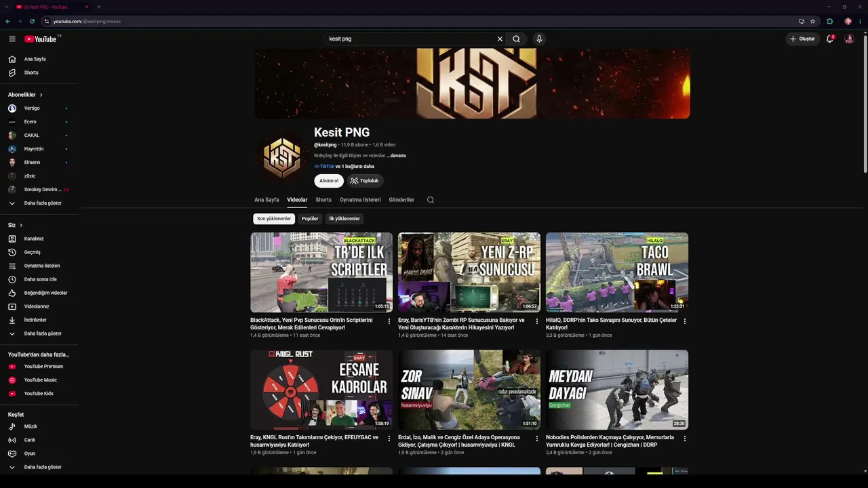The height and width of the screenshot is (488, 868).
Task: Open the hamburger guide menu
Action: (x=12, y=39)
